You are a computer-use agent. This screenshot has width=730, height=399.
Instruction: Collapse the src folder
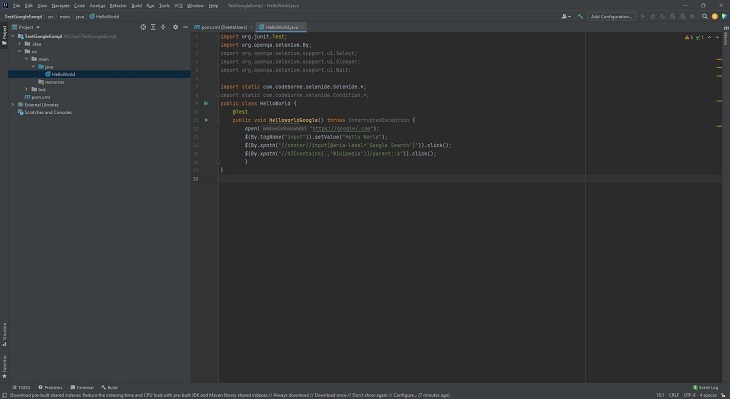pos(20,51)
